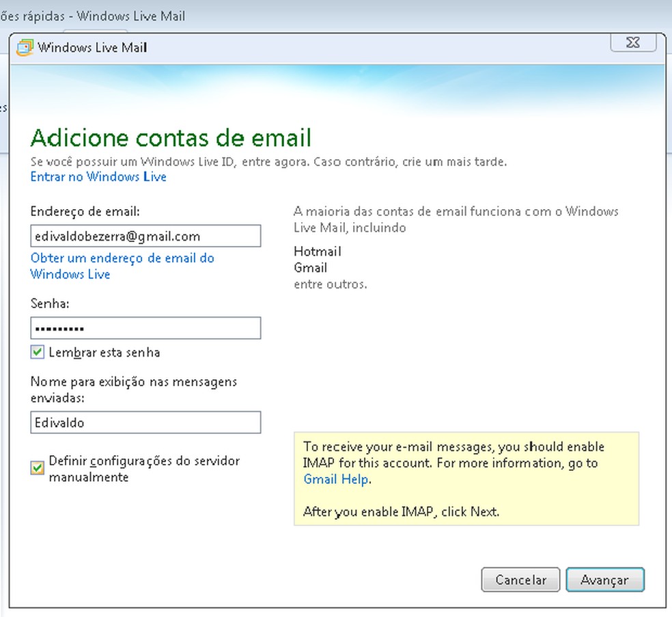Click the dialog close button
The image size is (672, 617).
(632, 42)
